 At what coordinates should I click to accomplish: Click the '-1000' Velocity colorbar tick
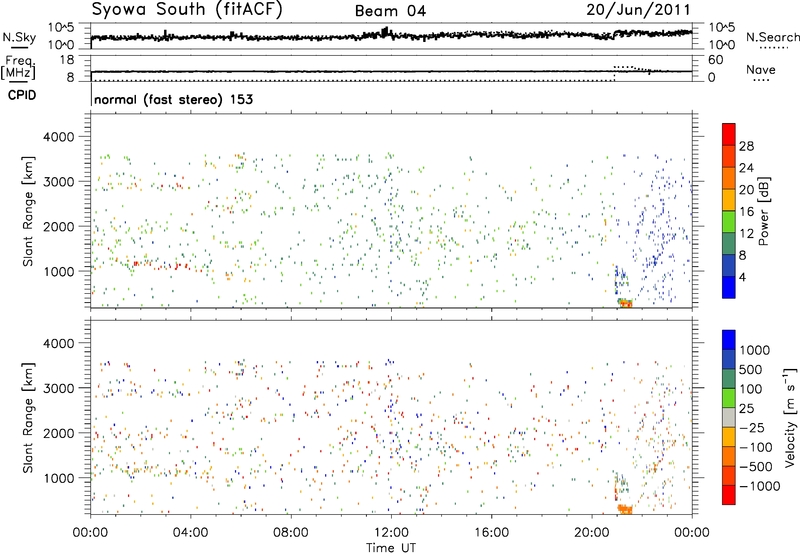759,486
